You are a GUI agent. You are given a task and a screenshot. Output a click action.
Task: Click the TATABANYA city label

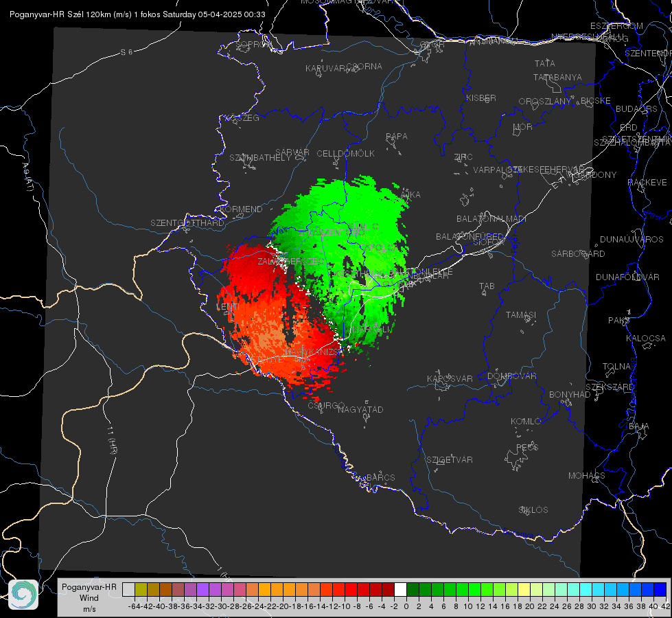tap(557, 77)
